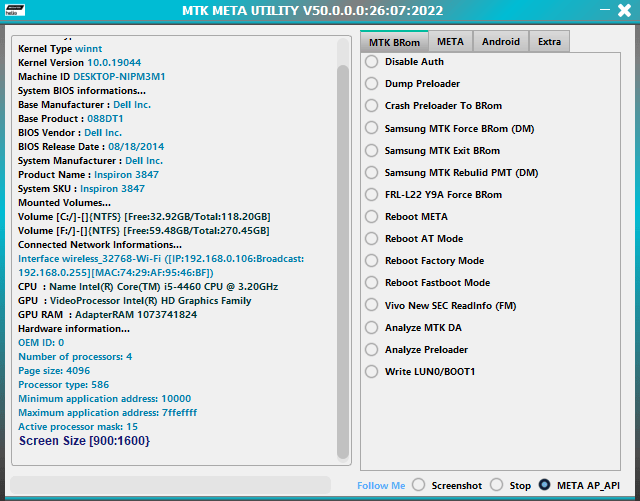Screen dimensions: 640x501
Task: Click the System SKU Inspiron 3847 line
Action: click(81, 189)
